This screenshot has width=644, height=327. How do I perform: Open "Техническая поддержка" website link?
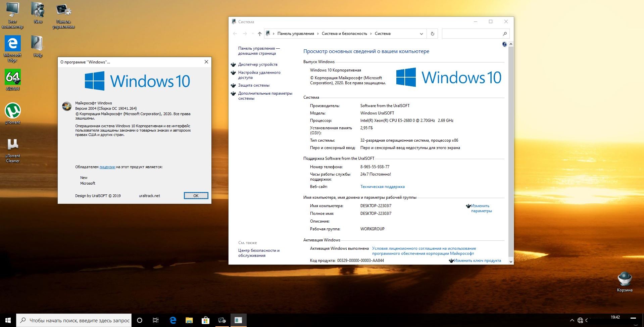click(x=382, y=187)
